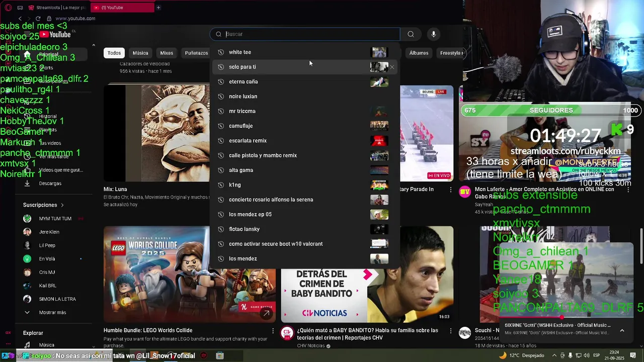Select the Música filter chip
The width and height of the screenshot is (644, 362).
point(140,53)
